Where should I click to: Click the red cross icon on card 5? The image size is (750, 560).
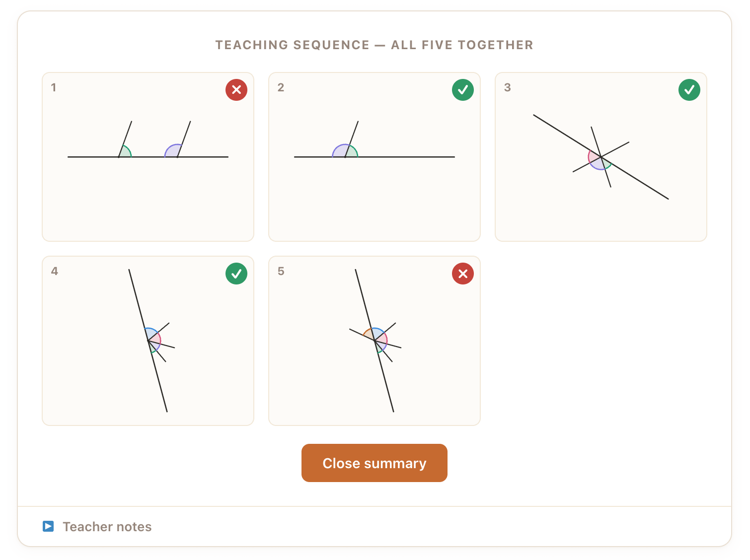pyautogui.click(x=463, y=274)
